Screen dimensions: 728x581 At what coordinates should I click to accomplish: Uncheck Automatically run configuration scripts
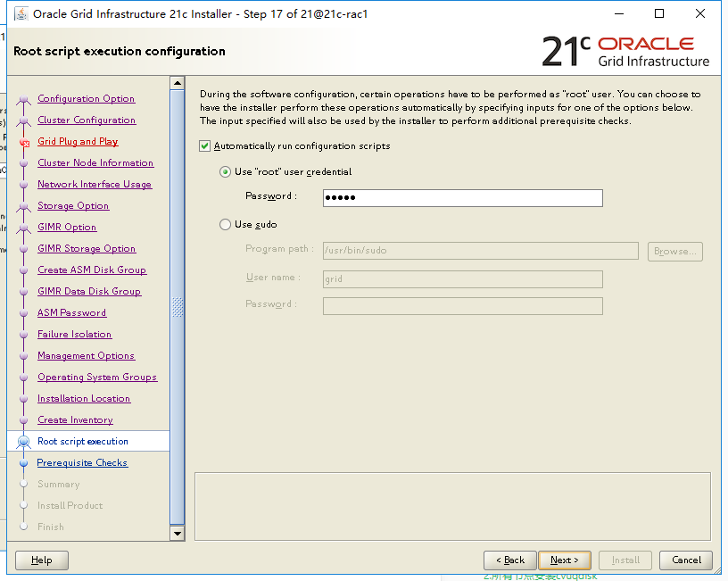[x=204, y=146]
